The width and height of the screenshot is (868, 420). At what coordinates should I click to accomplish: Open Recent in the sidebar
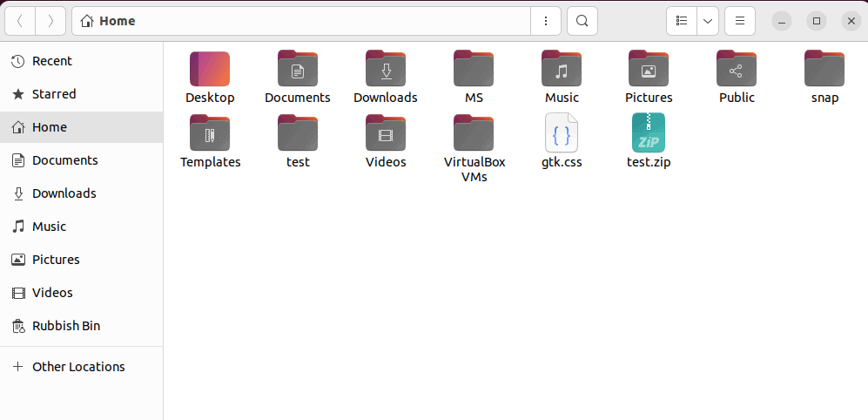point(51,61)
